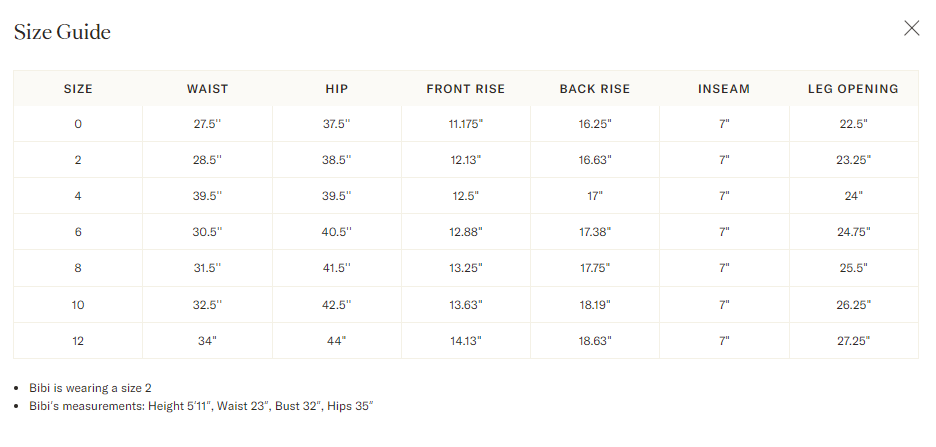Click Bibi's measurements note text
The image size is (936, 447).
click(x=201, y=406)
